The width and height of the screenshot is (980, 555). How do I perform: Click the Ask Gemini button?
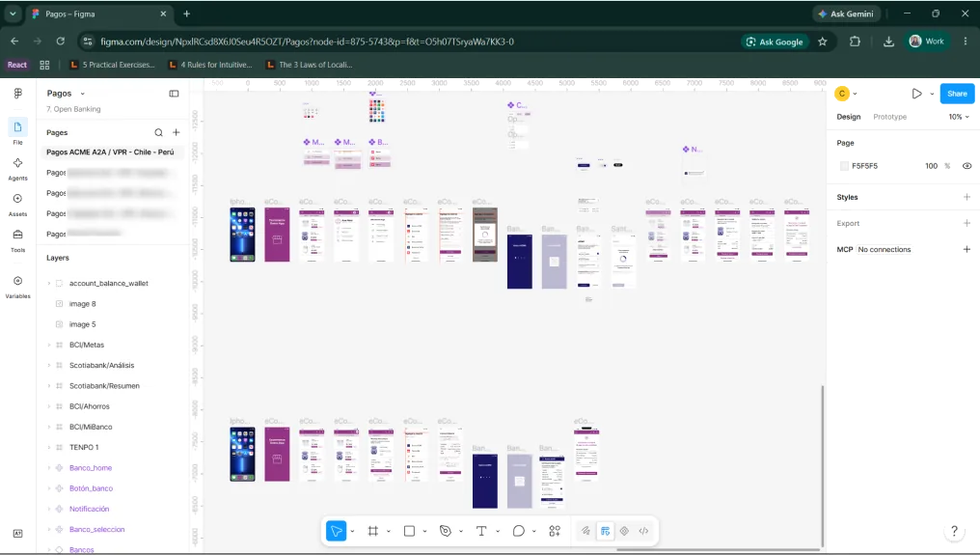846,14
